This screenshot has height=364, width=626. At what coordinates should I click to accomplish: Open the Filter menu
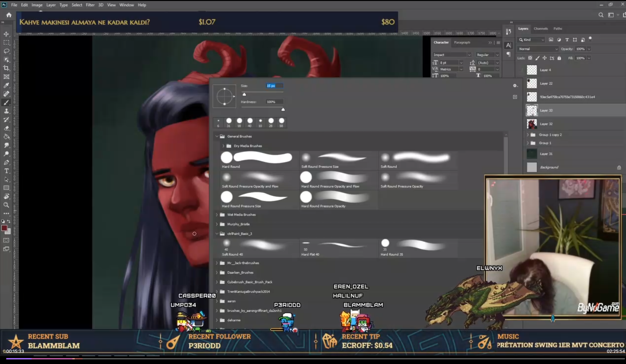[90, 5]
